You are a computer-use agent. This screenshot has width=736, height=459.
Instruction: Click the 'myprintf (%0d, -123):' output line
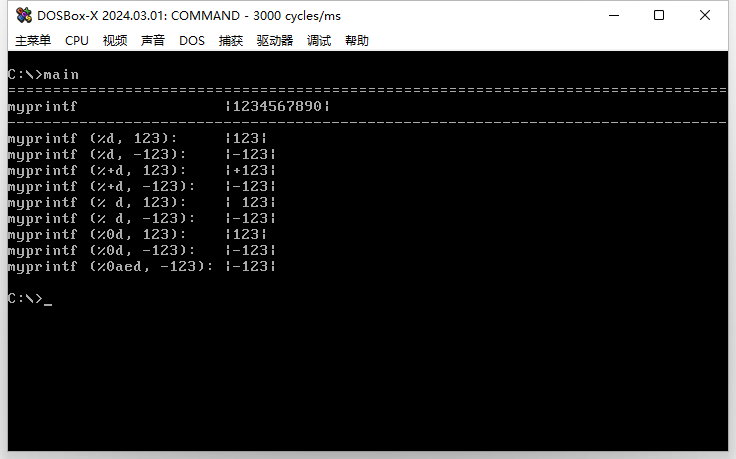click(x=142, y=250)
